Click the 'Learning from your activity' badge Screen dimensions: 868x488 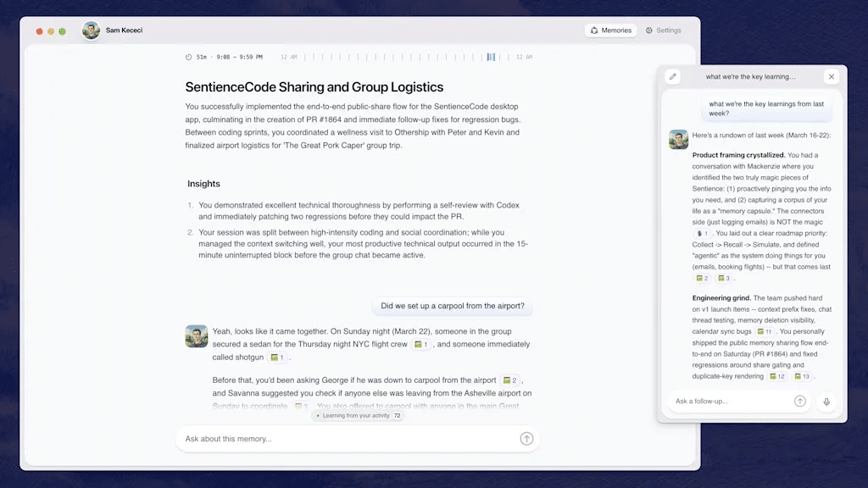click(358, 416)
